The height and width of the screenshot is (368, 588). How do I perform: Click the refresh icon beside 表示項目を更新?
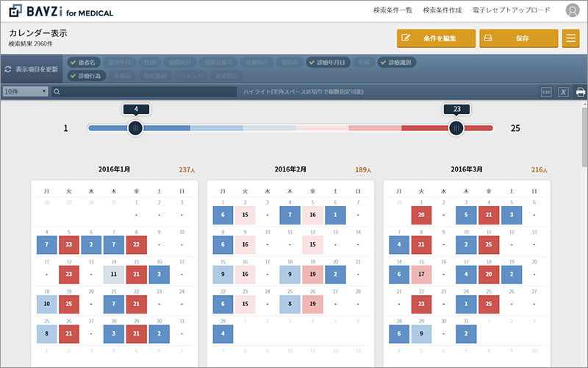7,69
